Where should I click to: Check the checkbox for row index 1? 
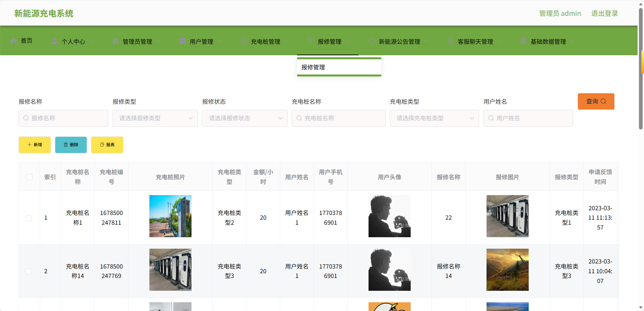[x=29, y=218]
